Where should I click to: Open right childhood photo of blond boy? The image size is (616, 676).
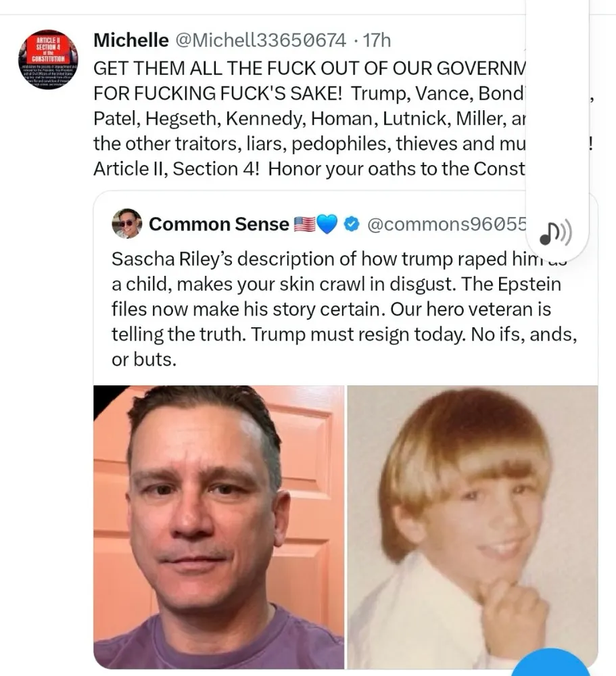472,527
